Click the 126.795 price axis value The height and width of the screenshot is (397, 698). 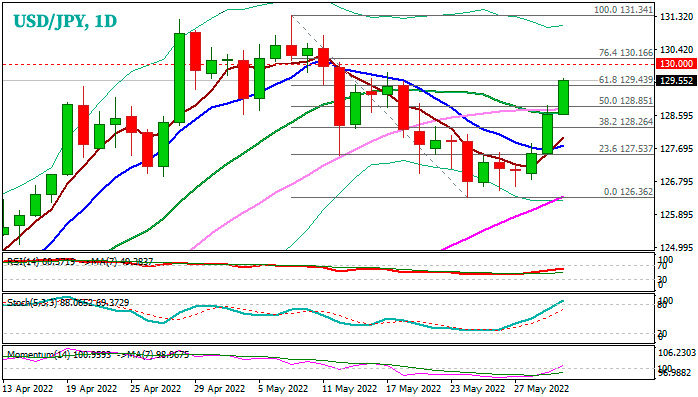point(676,182)
